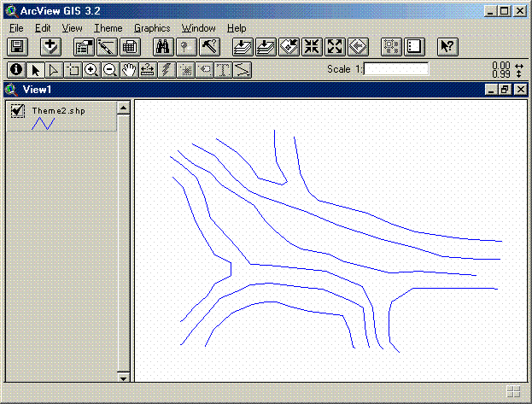The image size is (532, 404).
Task: Select the Select Feature tool
Action: tap(73, 70)
